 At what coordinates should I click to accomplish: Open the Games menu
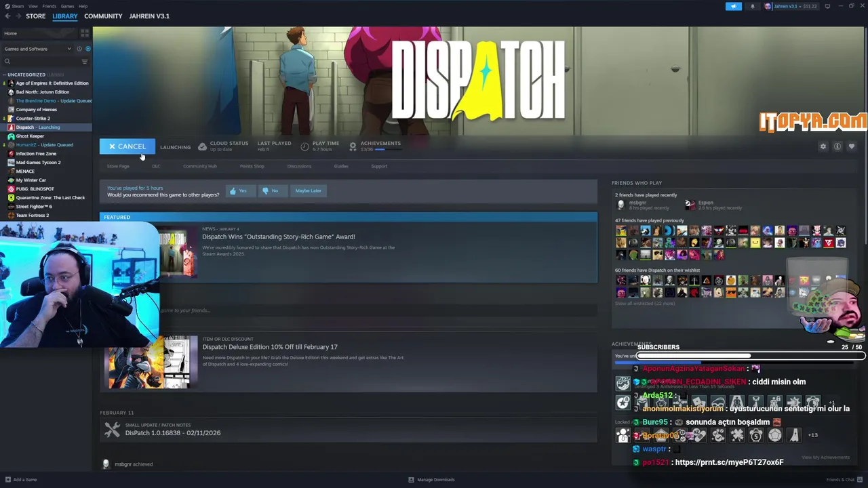(x=67, y=6)
